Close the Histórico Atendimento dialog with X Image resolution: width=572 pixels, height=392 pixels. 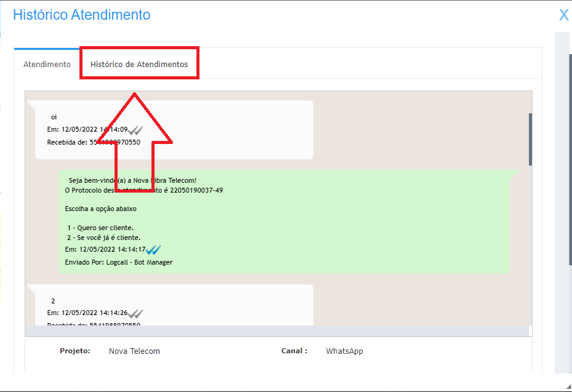[563, 15]
